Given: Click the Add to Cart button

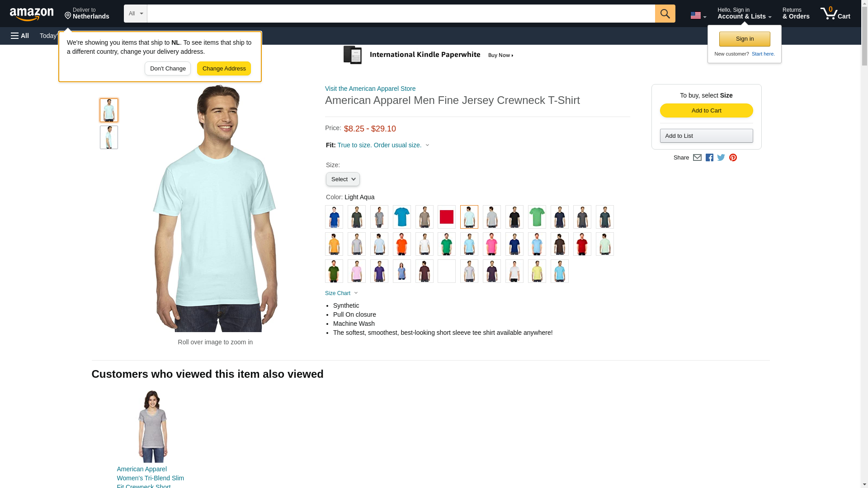Looking at the screenshot, I should point(706,111).
